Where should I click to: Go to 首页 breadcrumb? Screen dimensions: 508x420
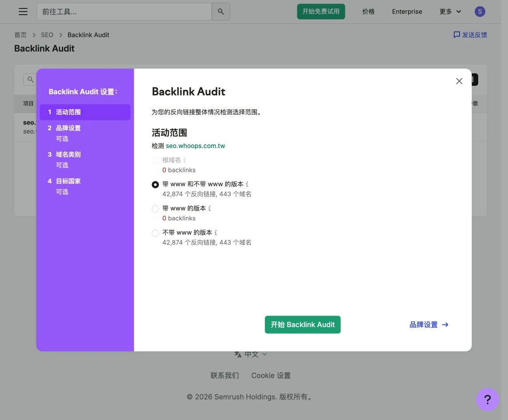(x=20, y=35)
